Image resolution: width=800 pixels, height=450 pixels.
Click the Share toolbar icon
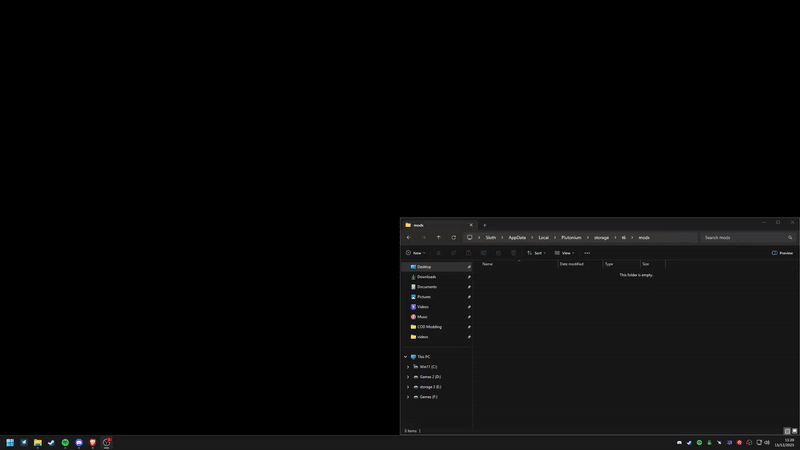498,253
